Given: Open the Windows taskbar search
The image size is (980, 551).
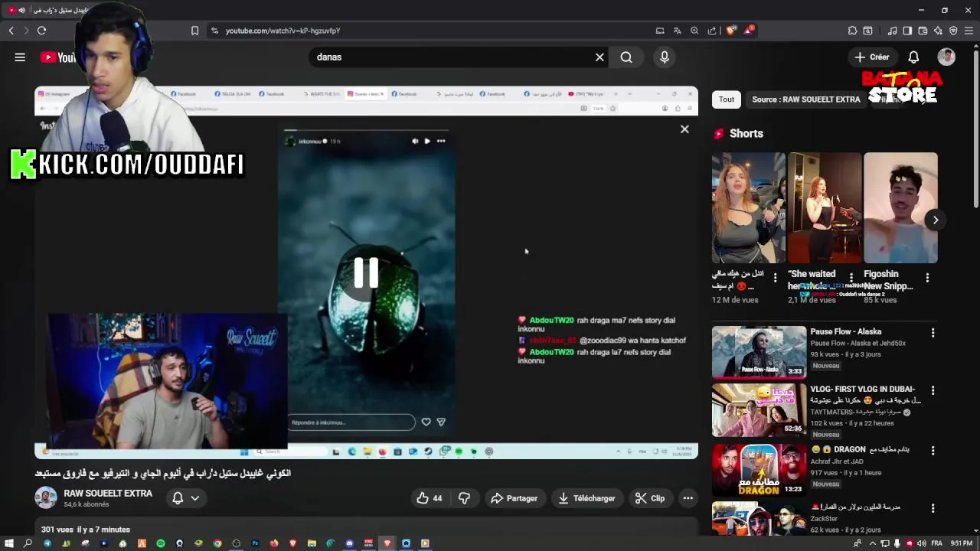Looking at the screenshot, I should click(28, 543).
